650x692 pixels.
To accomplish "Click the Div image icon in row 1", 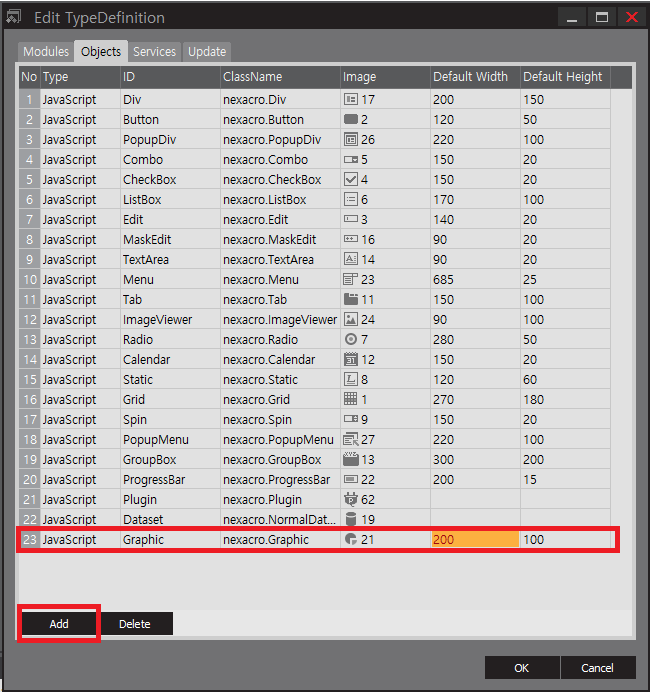I will (350, 99).
